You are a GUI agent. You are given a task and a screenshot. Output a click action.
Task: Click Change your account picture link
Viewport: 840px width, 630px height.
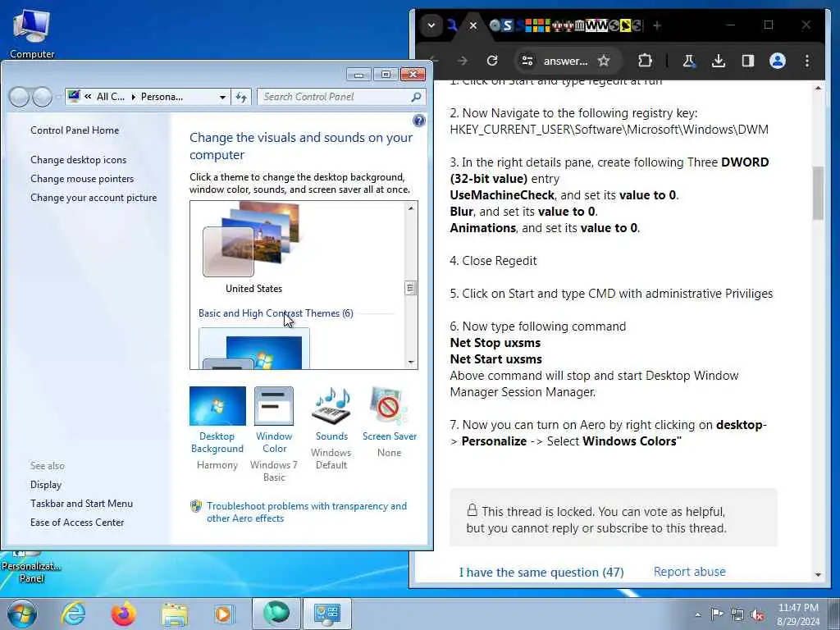(x=94, y=198)
